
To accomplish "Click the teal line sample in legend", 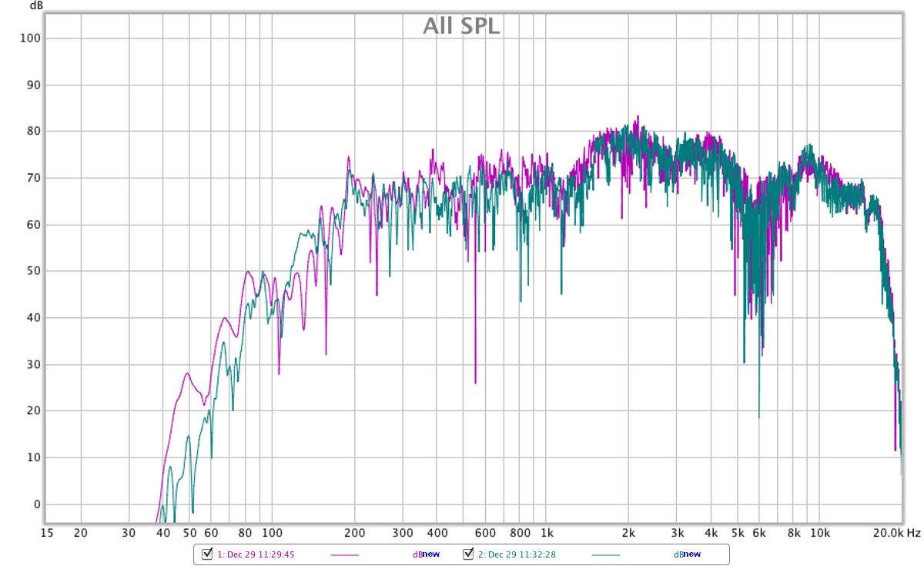I will 606,555.
